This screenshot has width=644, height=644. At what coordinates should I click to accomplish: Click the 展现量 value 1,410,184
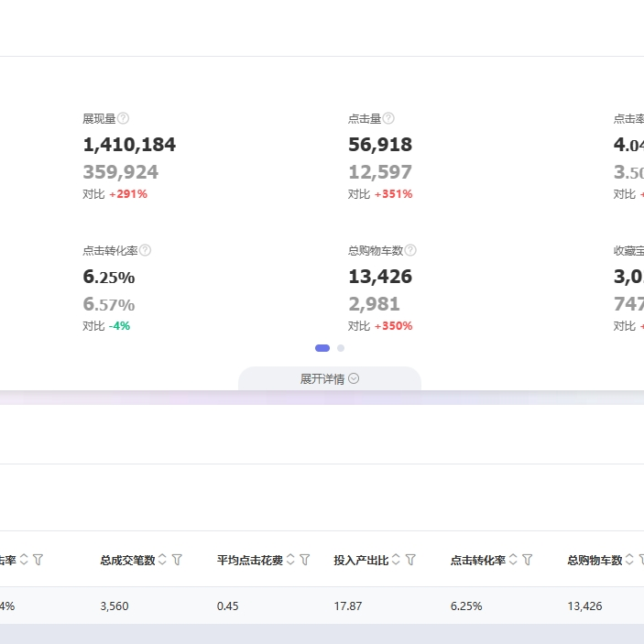coord(129,145)
